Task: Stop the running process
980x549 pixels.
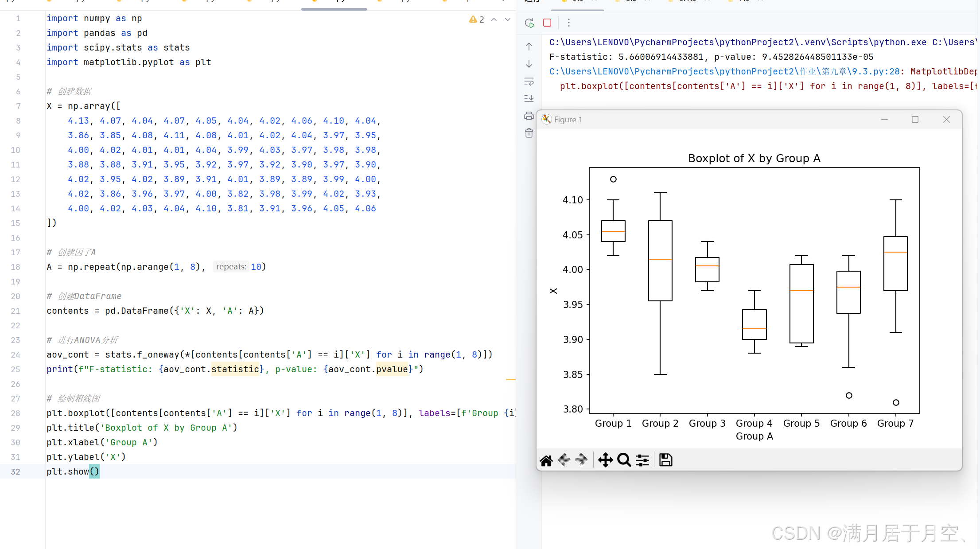Action: [x=547, y=23]
